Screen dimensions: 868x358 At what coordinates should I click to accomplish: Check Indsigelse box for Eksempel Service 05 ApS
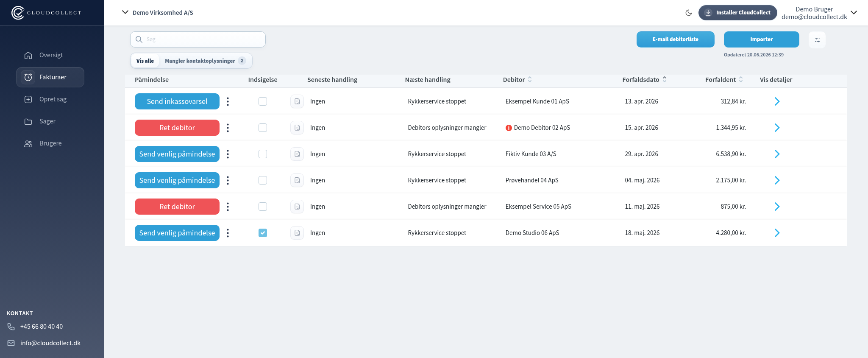[263, 207]
